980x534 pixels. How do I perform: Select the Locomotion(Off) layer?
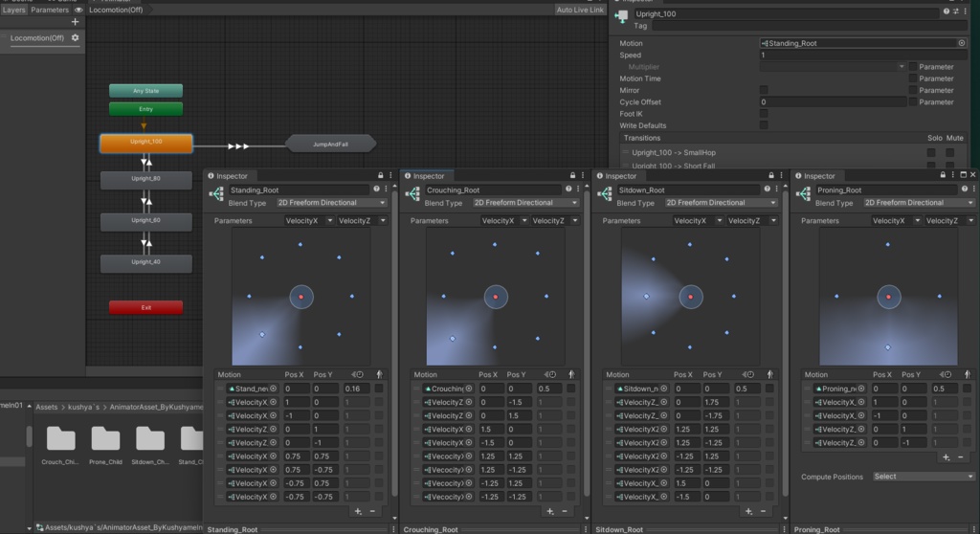tap(37, 37)
